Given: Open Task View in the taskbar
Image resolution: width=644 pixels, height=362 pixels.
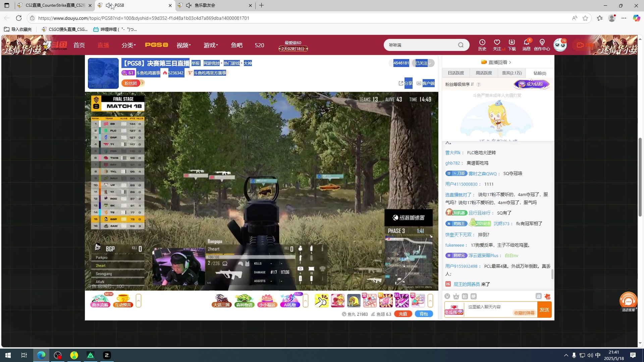Looking at the screenshot, I should 24,355.
